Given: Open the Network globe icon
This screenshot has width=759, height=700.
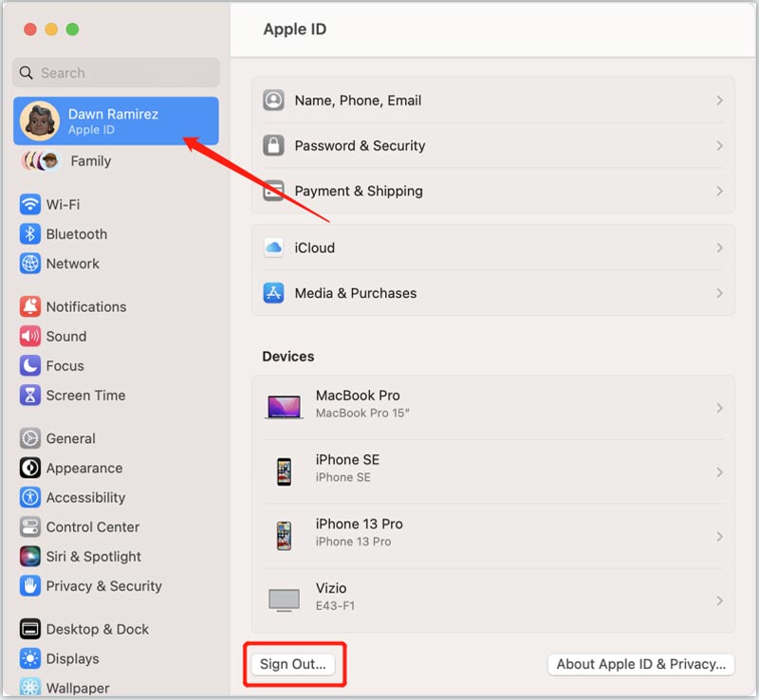Looking at the screenshot, I should coord(30,264).
